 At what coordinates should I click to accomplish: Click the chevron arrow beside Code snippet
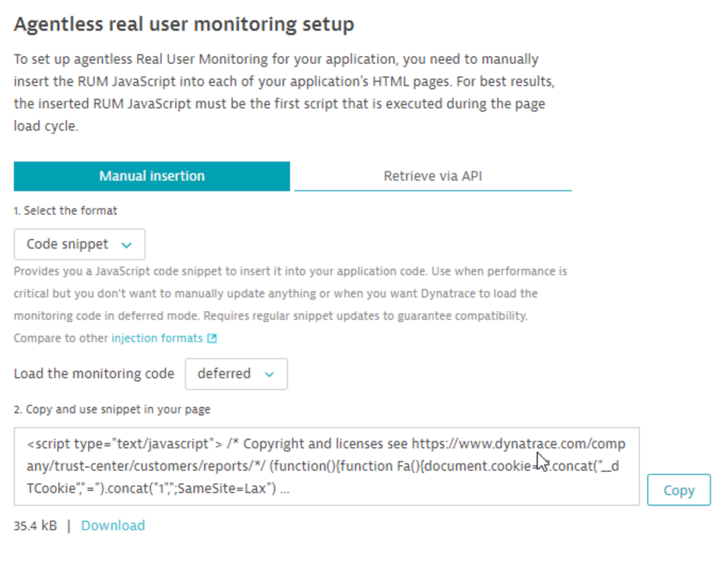(127, 245)
